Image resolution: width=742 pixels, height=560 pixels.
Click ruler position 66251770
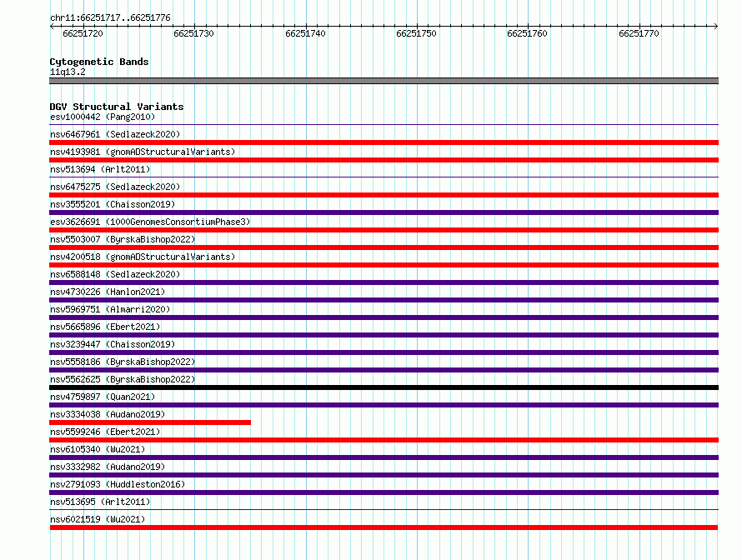click(639, 33)
